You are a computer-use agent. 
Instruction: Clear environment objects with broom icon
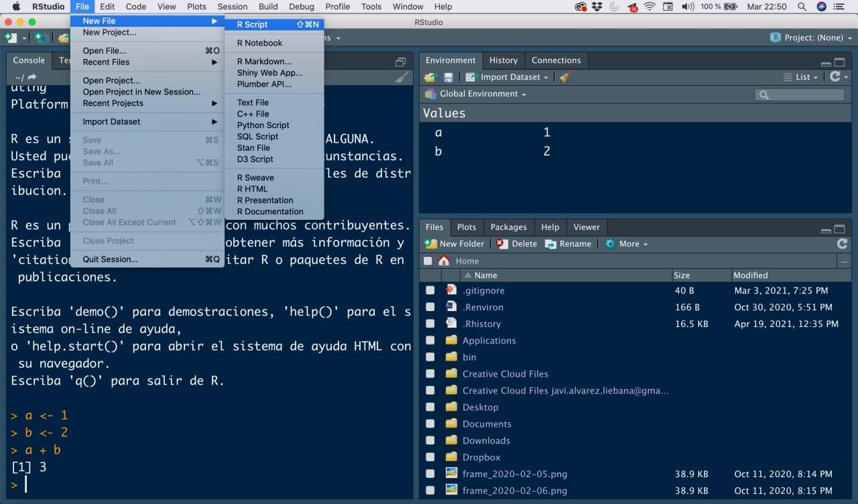click(565, 77)
